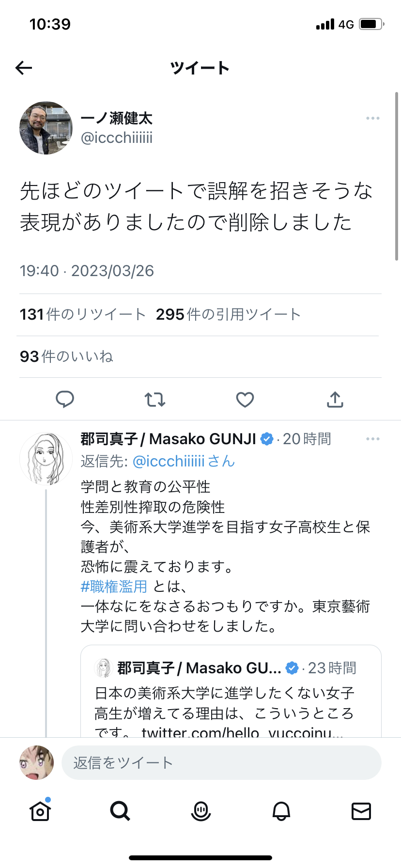Open @iccchiiiiii mention in reply
The height and width of the screenshot is (868, 401).
click(168, 461)
